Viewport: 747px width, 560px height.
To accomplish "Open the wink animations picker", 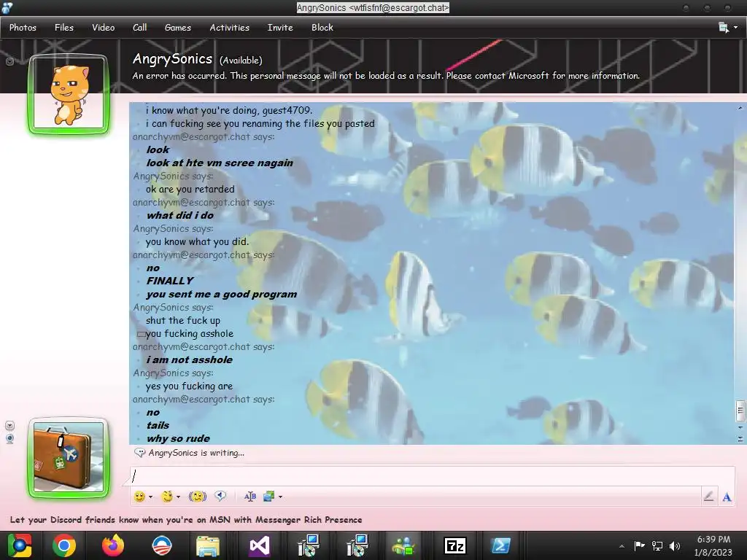I will click(167, 497).
